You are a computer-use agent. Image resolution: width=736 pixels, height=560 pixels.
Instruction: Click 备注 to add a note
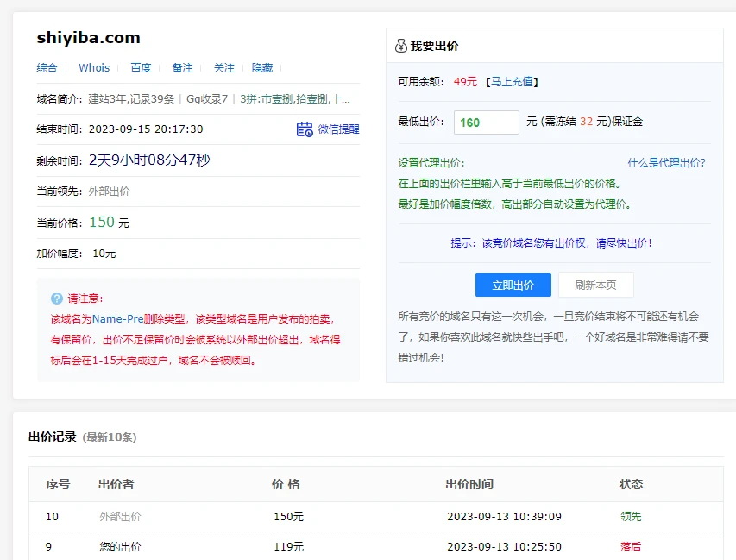[182, 68]
